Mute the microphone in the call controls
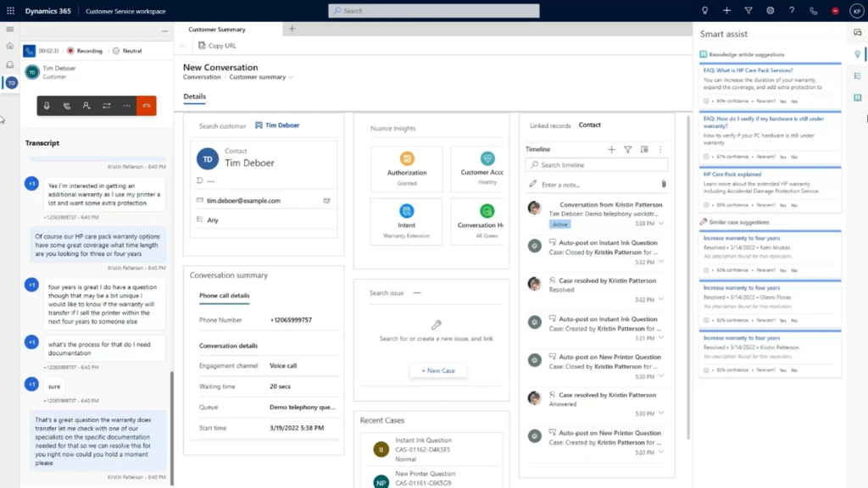This screenshot has width=868, height=488. click(x=47, y=106)
